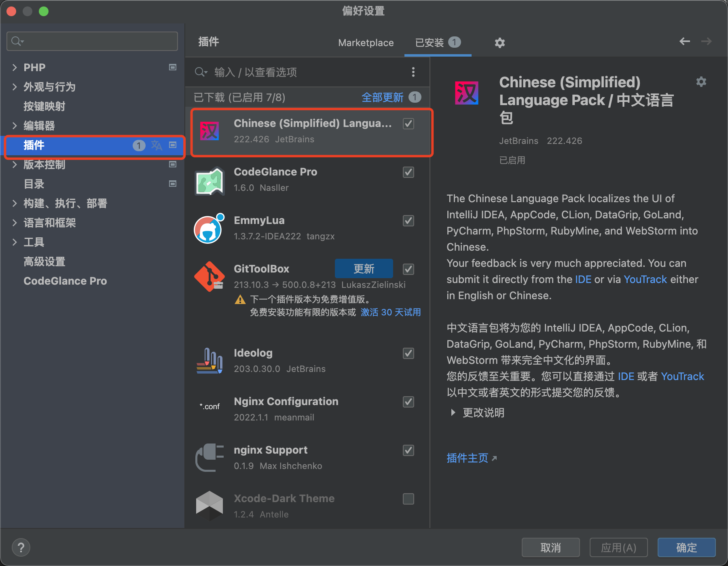Go back with the left arrow icon
The image size is (728, 566).
(x=685, y=41)
